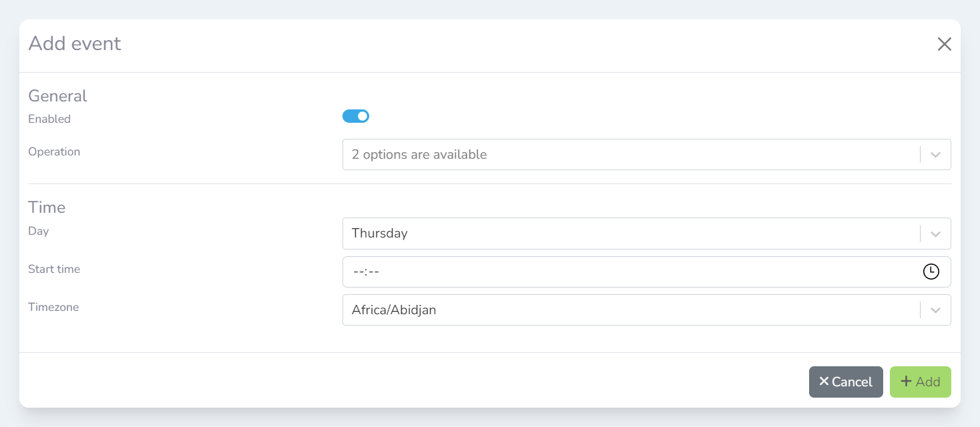Viewport: 980px width, 427px height.
Task: Click the Operation label text
Action: click(54, 152)
